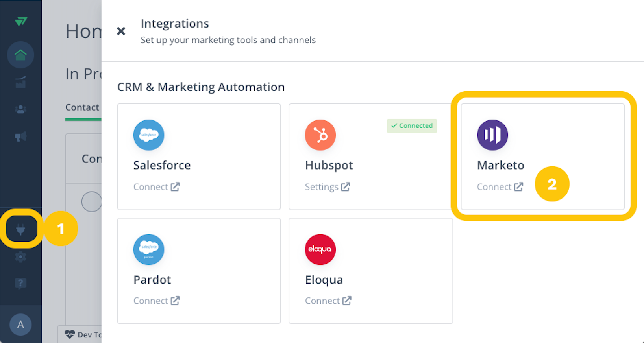Open the settings gear icon in the sidebar

tap(20, 257)
